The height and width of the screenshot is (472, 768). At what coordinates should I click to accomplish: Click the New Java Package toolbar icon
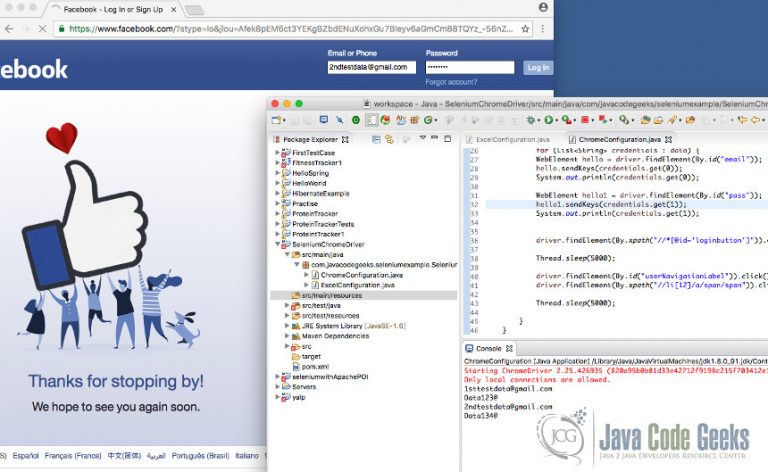(415, 120)
